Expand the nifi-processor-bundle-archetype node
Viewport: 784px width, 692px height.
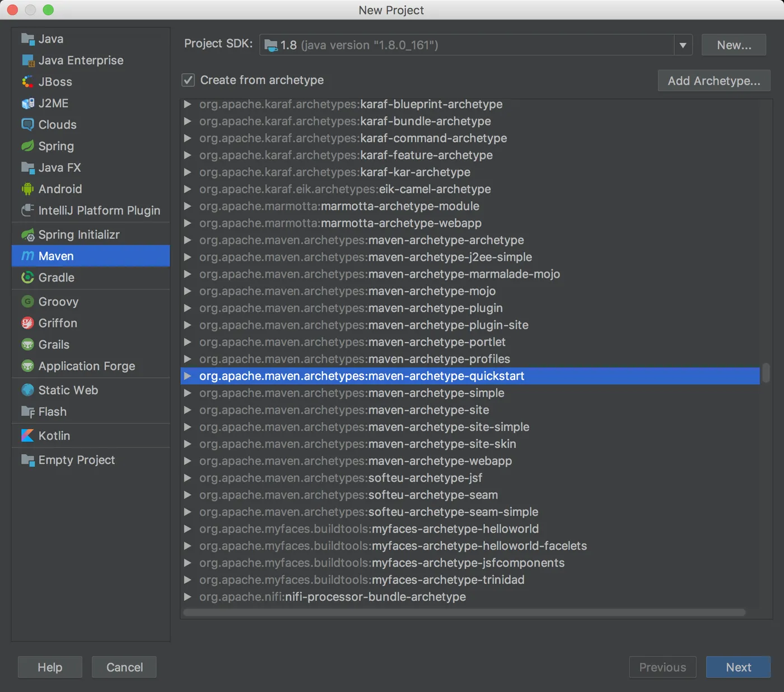pyautogui.click(x=188, y=597)
